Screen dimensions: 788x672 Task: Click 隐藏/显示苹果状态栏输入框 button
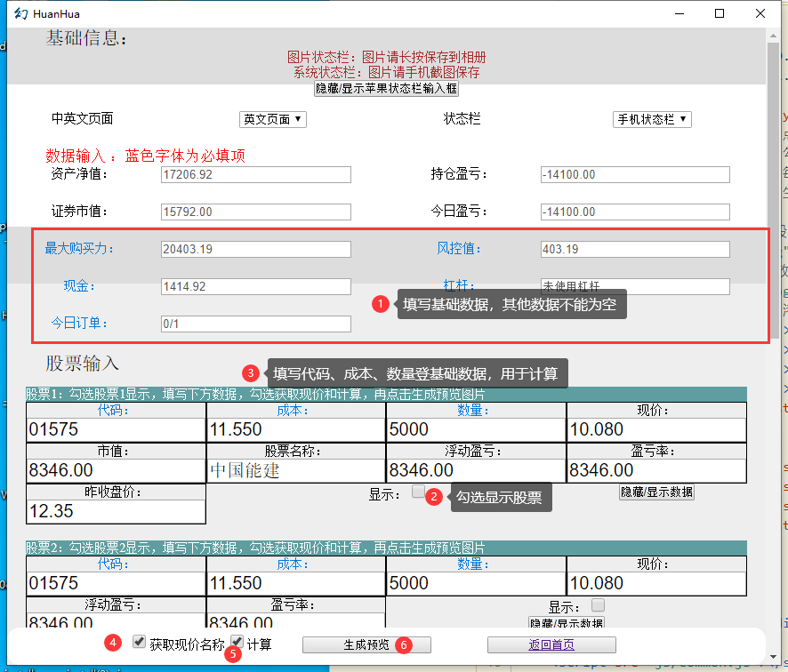[x=386, y=89]
